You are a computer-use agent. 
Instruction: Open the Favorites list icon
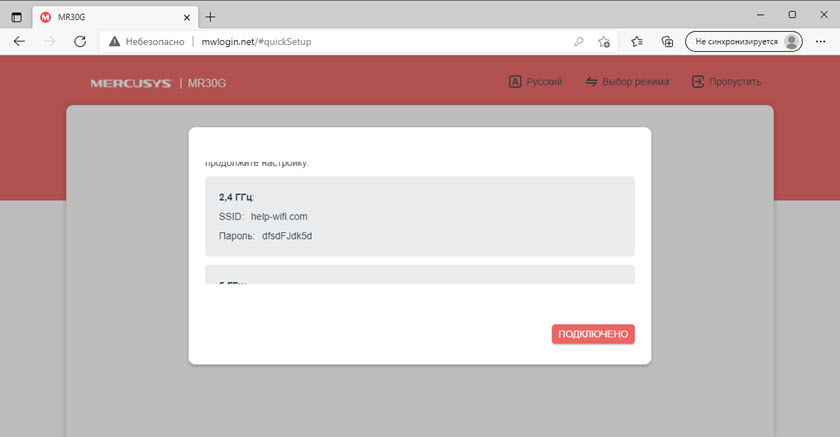[x=638, y=41]
